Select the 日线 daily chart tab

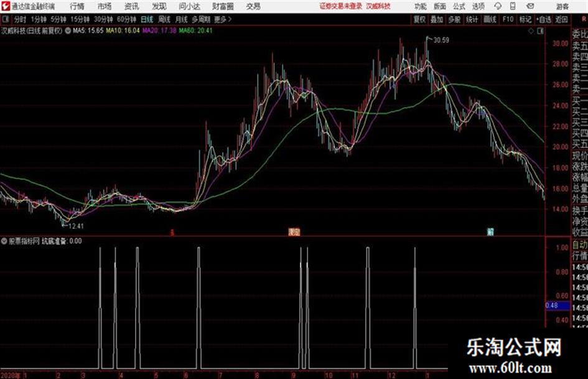[147, 19]
